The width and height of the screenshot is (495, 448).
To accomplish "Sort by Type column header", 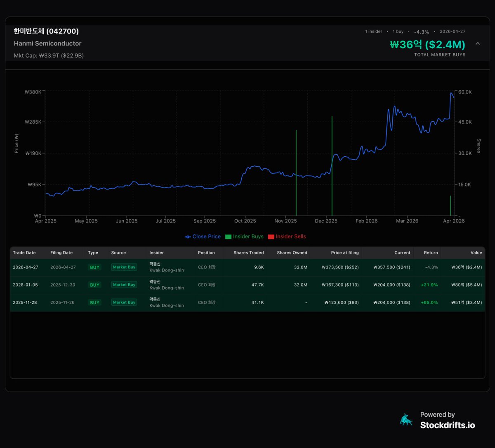I will tap(93, 252).
